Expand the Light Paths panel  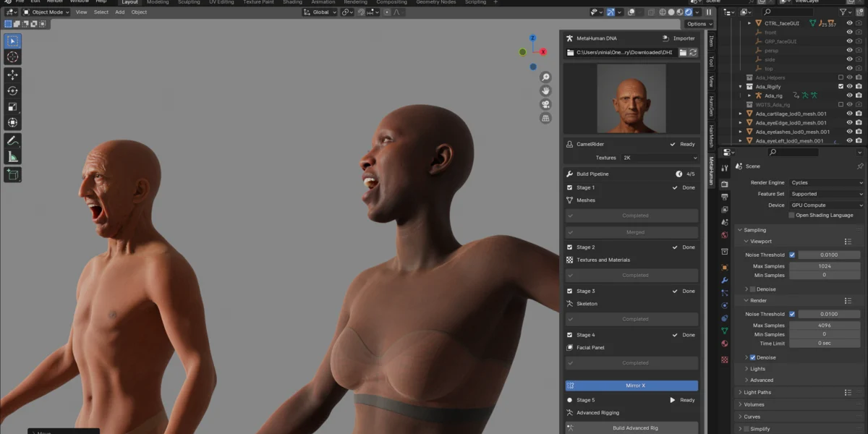[757, 392]
